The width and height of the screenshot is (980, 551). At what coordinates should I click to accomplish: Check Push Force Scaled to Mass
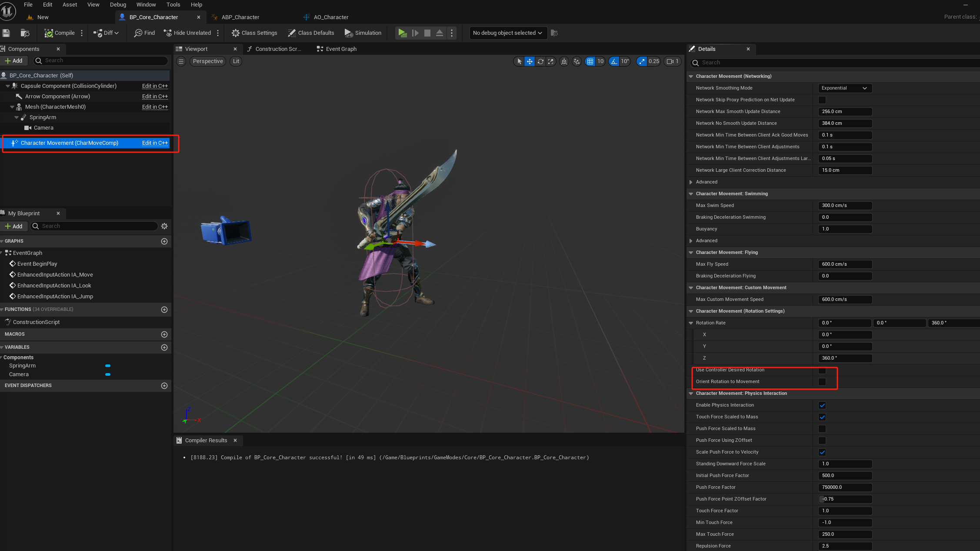coord(822,429)
